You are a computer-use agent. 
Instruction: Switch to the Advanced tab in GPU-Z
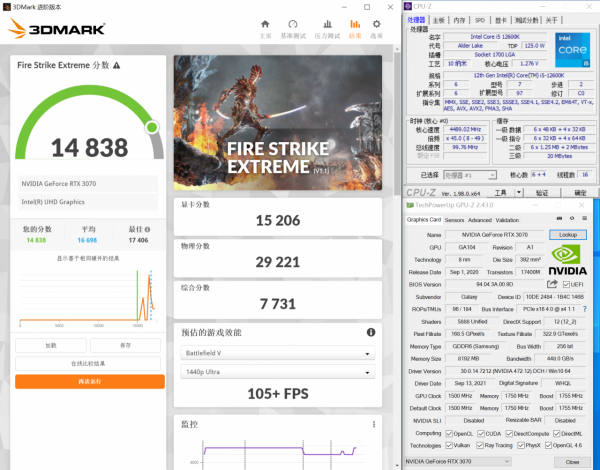pos(479,220)
